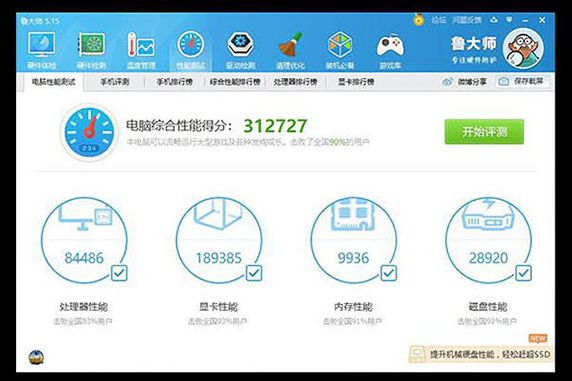572x381 pixels.
Task: Click the 鲁大师 cartoon mascot avatar
Action: [x=523, y=49]
